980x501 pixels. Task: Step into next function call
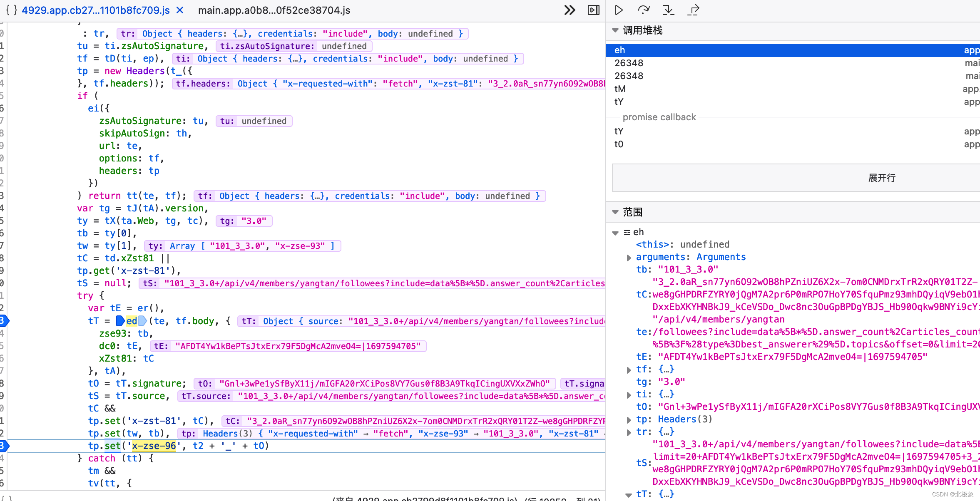click(669, 10)
